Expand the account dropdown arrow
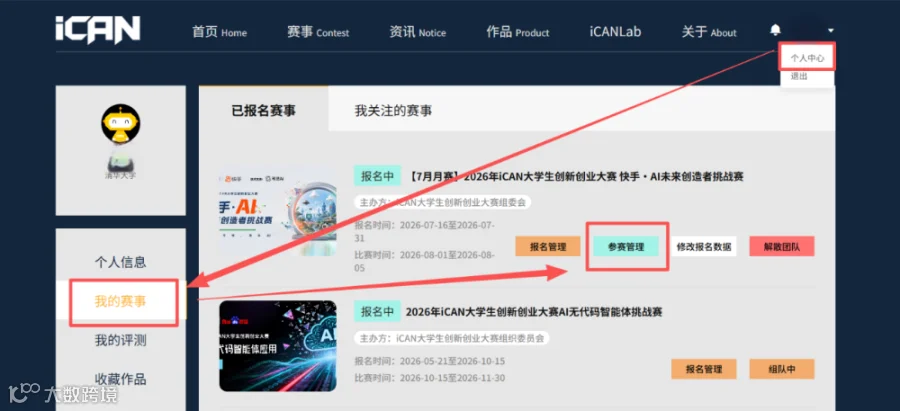 pos(831,30)
